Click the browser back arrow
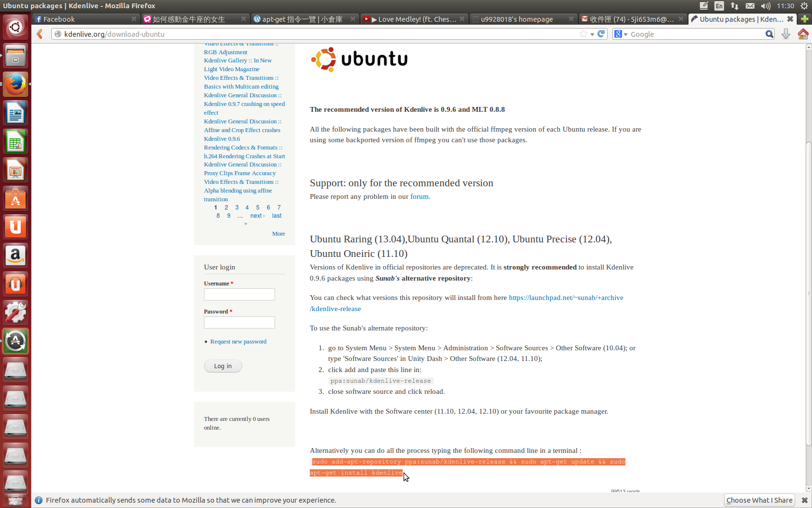812x508 pixels. tap(40, 34)
